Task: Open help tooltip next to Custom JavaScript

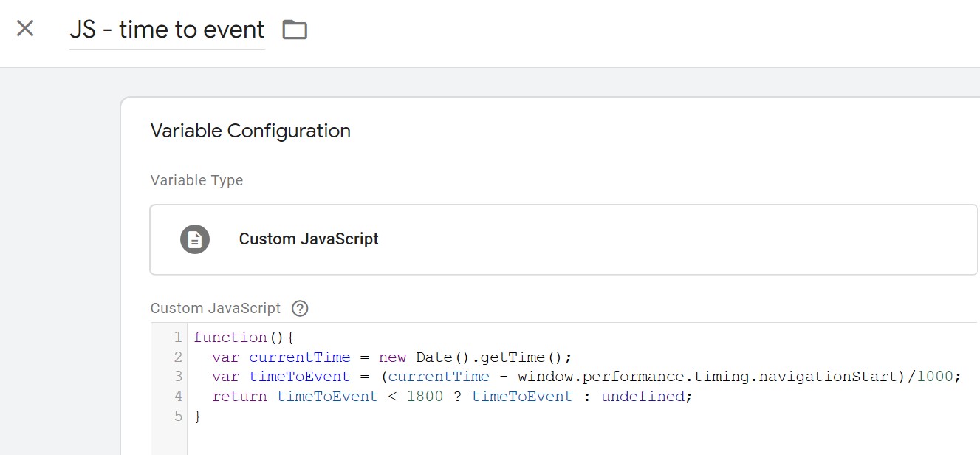Action: point(300,308)
